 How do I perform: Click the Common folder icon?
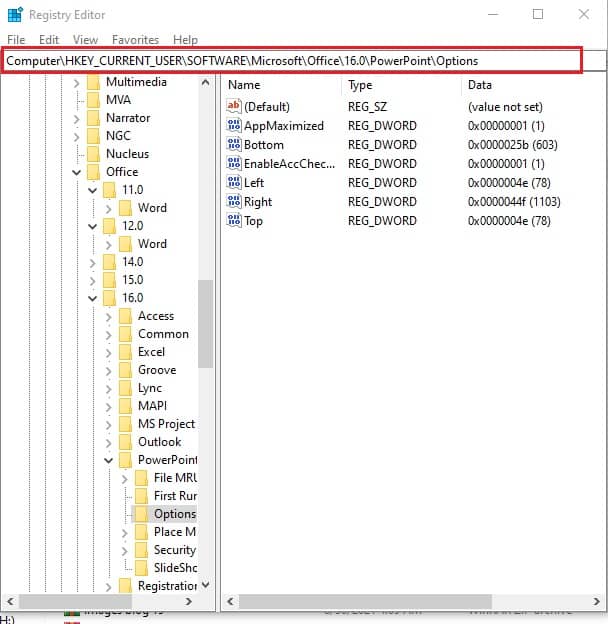125,334
